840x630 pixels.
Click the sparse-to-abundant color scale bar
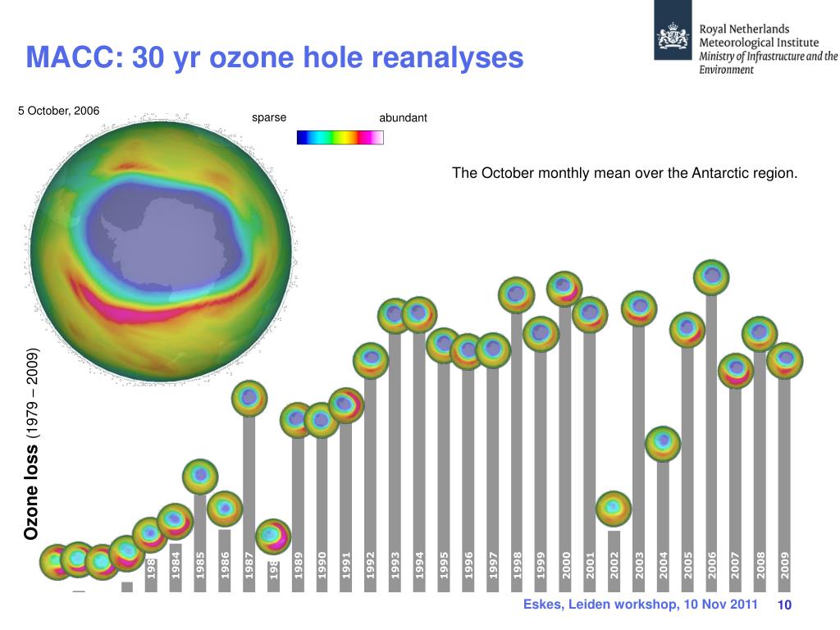click(x=340, y=138)
